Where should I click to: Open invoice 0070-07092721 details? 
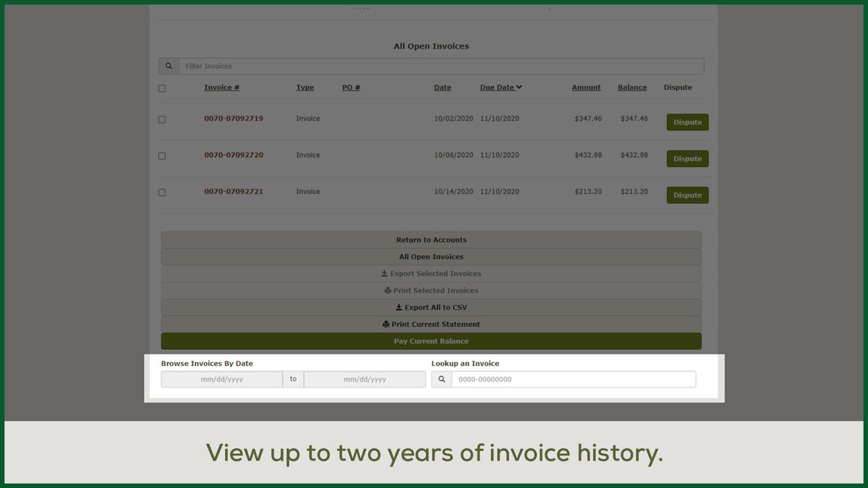233,192
